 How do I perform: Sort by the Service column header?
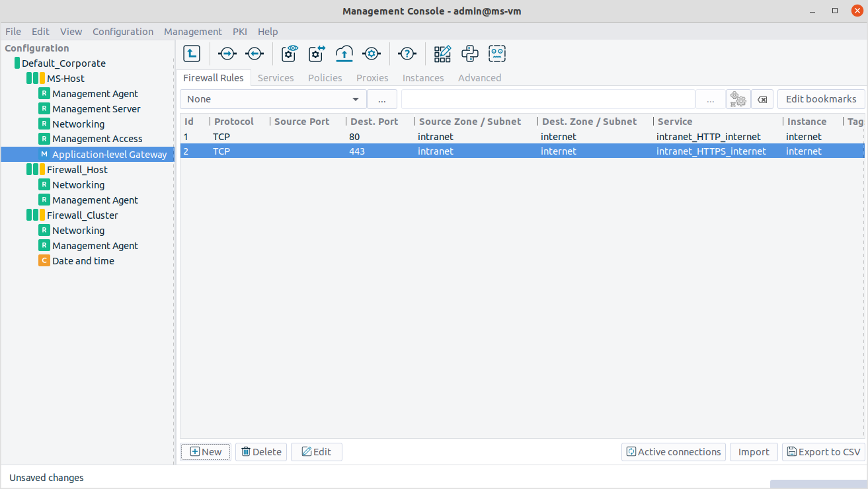tap(717, 122)
